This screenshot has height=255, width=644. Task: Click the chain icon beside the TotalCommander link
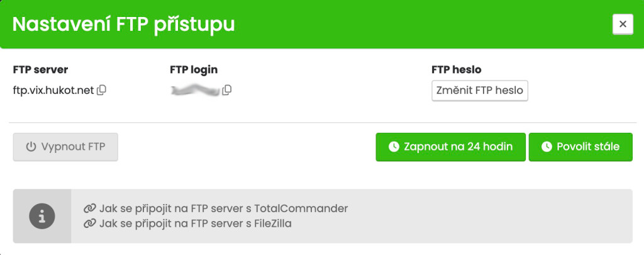pyautogui.click(x=90, y=208)
